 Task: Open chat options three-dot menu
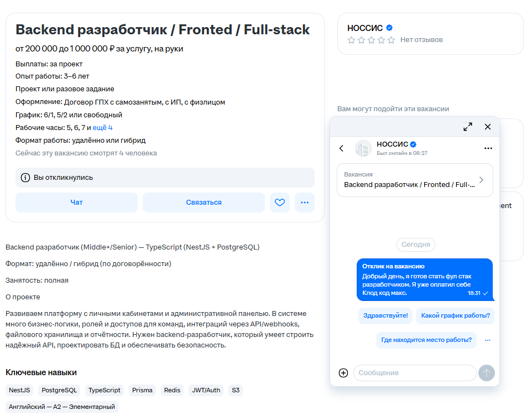(x=488, y=148)
